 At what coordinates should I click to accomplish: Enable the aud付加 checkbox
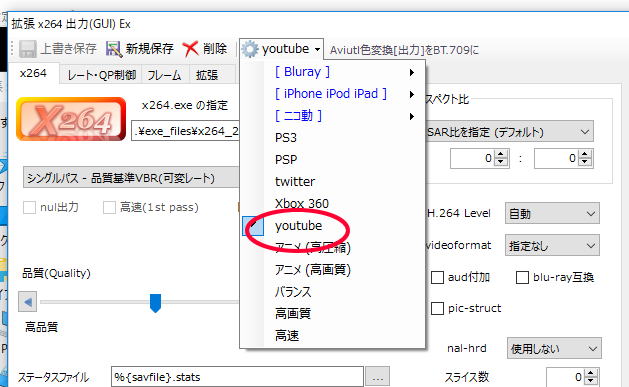pos(437,278)
